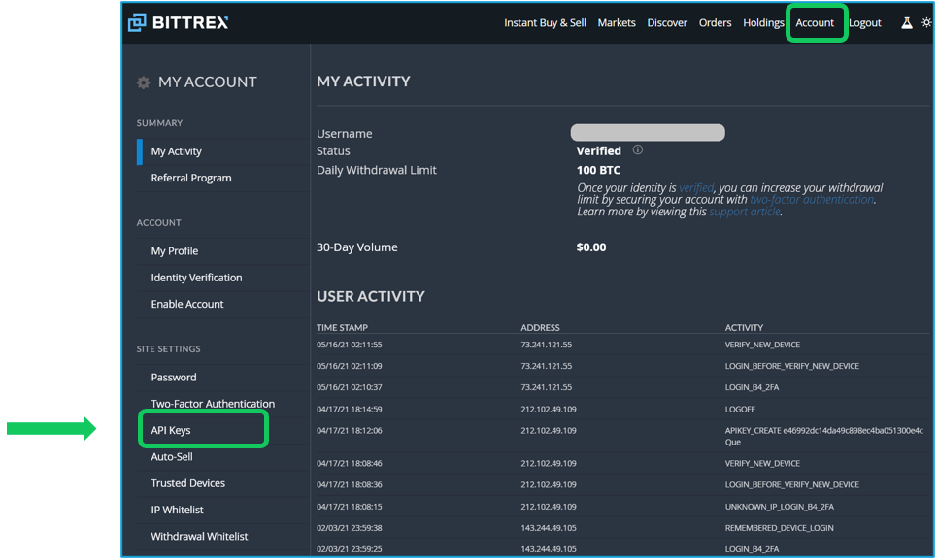Go to Identity Verification
938x560 pixels.
click(196, 278)
